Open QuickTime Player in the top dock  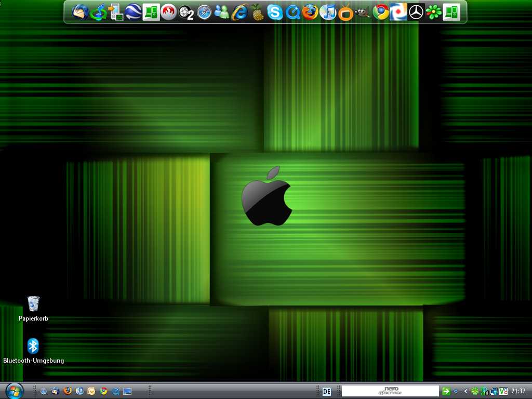(x=292, y=12)
